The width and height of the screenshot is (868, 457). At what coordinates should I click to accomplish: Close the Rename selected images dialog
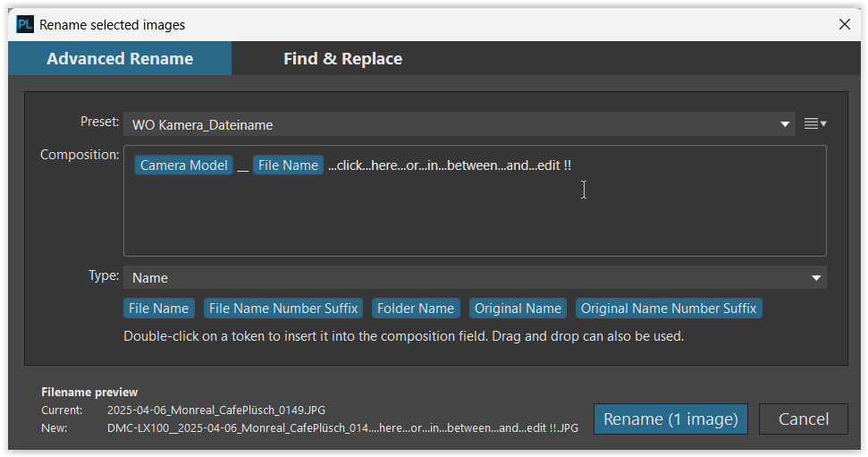844,25
